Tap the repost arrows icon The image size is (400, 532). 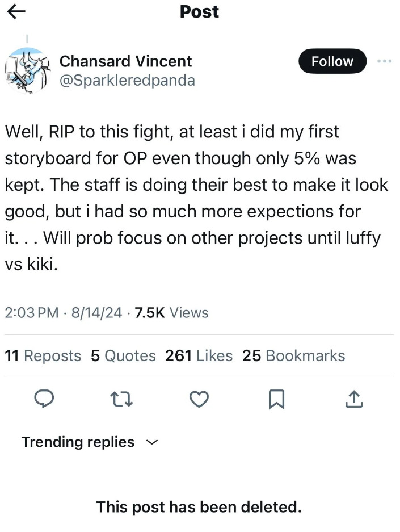pos(121,400)
